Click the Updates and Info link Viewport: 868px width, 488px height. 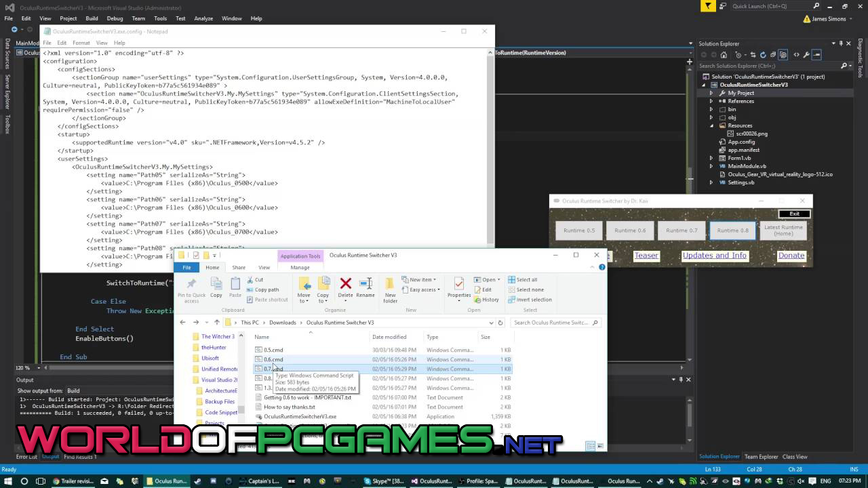pos(715,256)
